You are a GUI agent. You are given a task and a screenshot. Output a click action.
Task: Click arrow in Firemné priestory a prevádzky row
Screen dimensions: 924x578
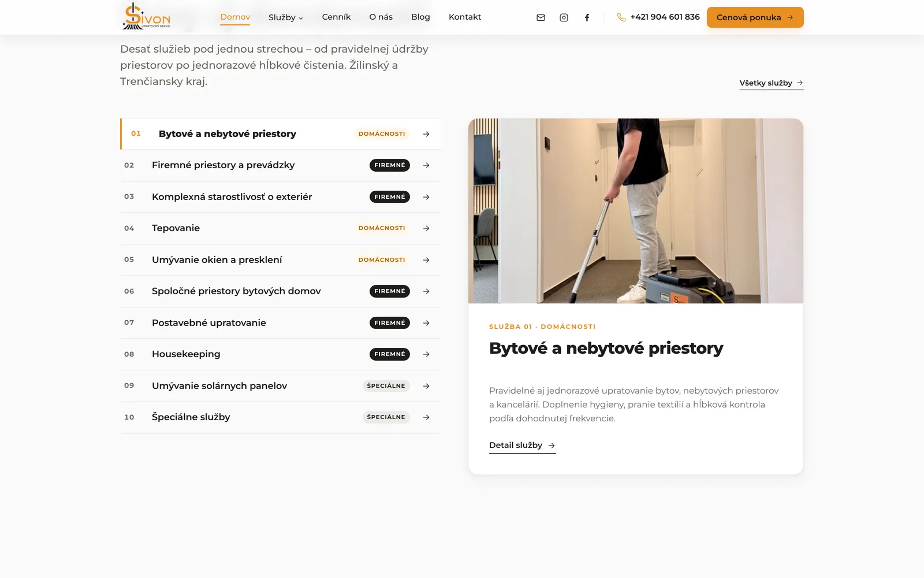click(x=426, y=165)
